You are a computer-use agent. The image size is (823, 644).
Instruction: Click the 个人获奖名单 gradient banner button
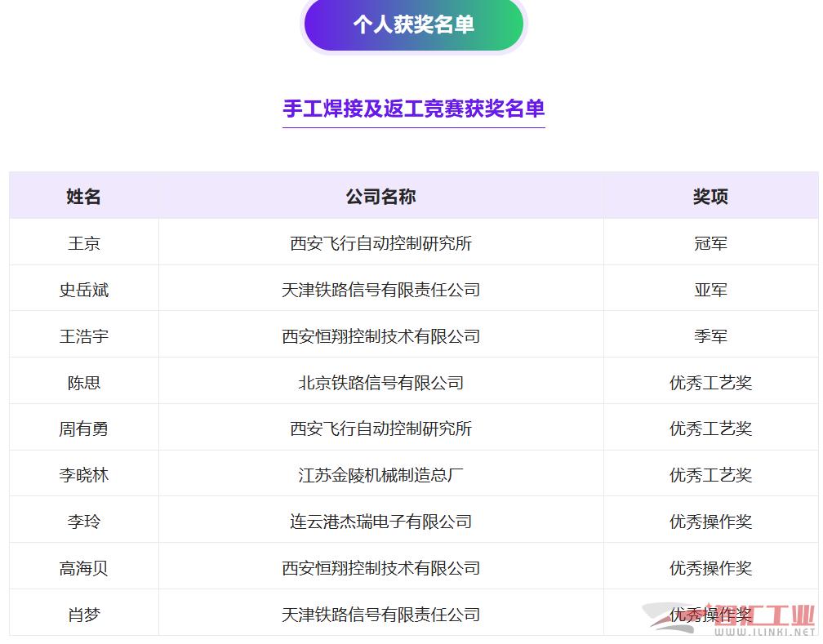[x=413, y=24]
